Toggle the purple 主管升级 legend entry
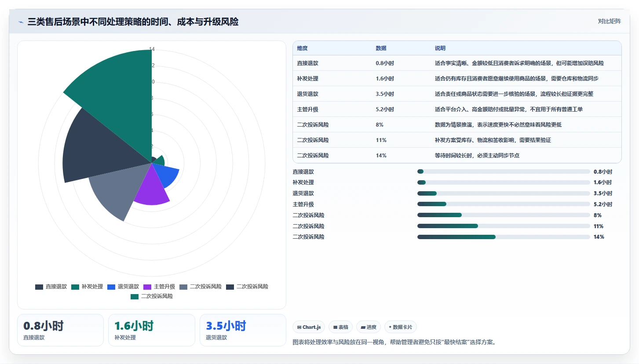 [x=159, y=287]
